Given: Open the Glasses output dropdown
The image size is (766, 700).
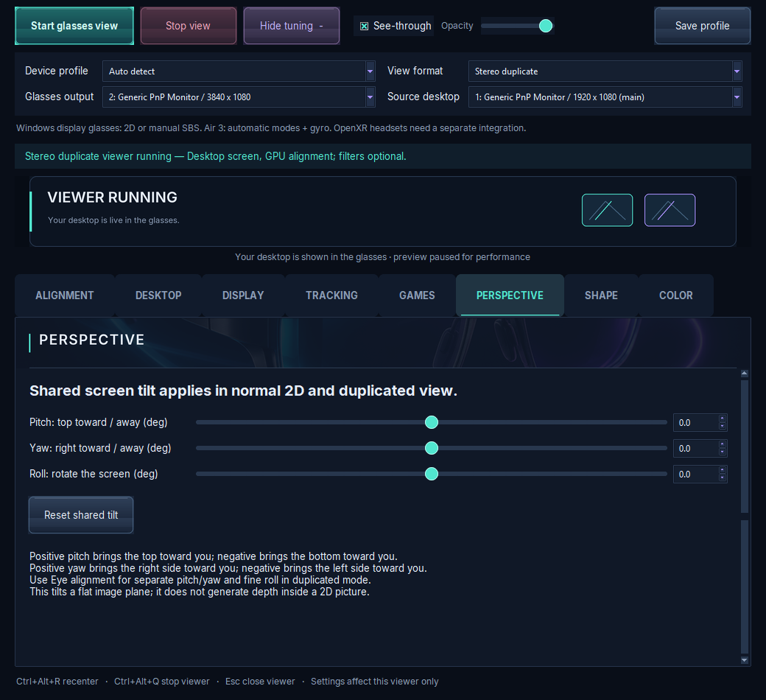Looking at the screenshot, I should click(x=239, y=97).
